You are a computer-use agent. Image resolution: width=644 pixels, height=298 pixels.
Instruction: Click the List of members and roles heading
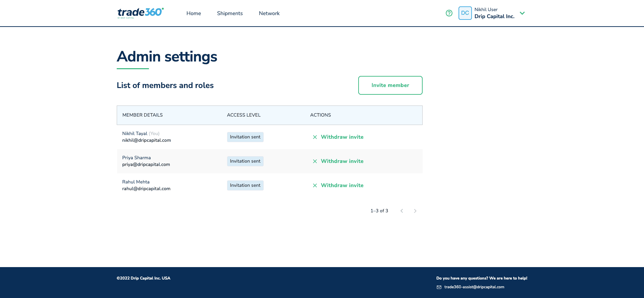(165, 85)
